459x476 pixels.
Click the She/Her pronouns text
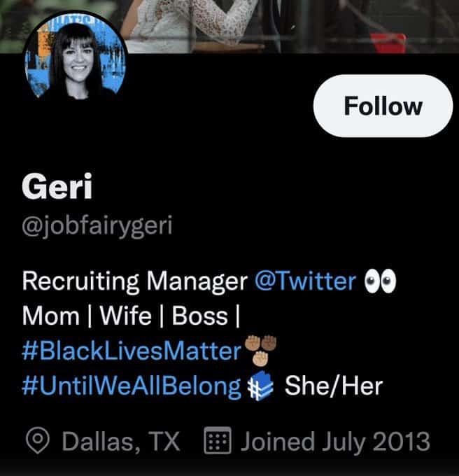pos(334,386)
